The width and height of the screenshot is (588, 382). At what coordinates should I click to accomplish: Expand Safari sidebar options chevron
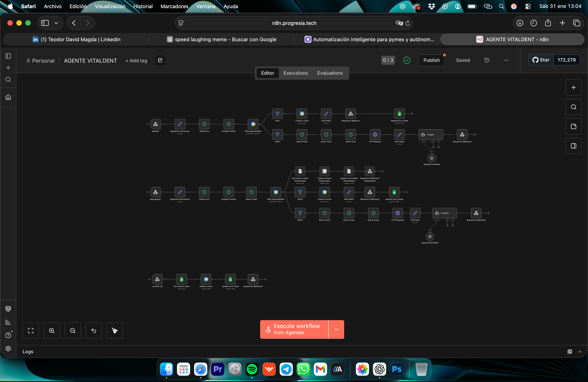click(56, 23)
